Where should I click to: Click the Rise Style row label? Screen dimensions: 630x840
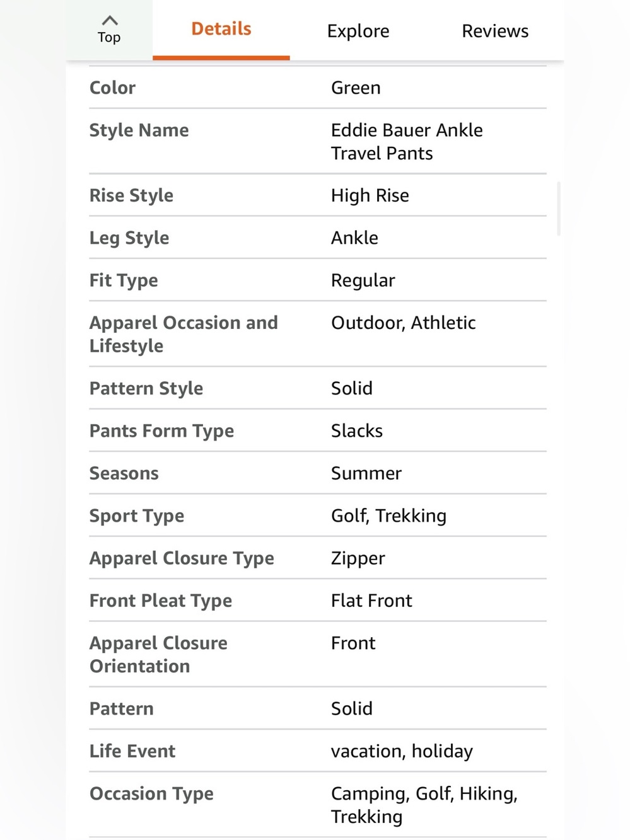click(131, 195)
